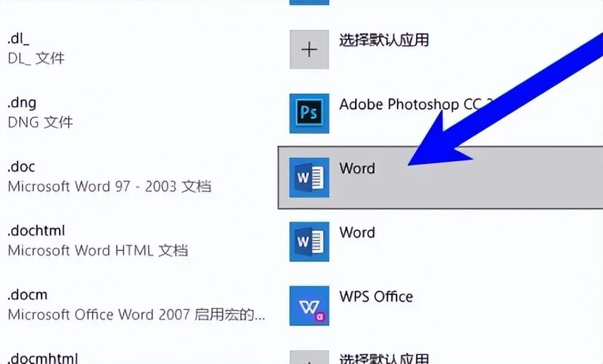The height and width of the screenshot is (364, 603).
Task: Select the Word label beside .dochtml
Action: 357,233
